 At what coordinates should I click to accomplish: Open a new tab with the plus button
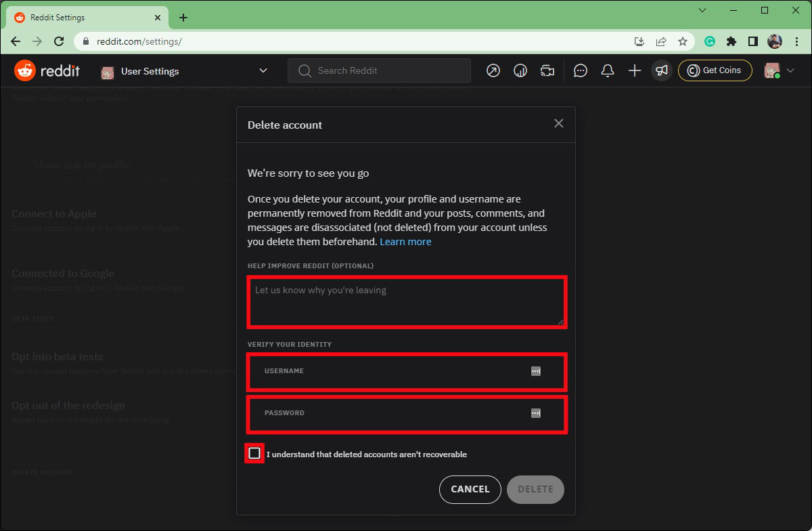[x=183, y=18]
